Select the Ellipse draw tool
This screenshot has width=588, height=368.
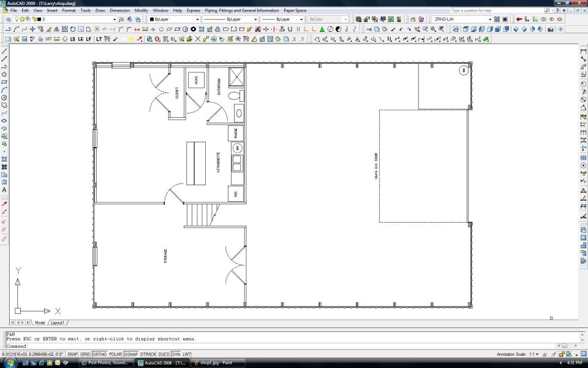tap(4, 121)
